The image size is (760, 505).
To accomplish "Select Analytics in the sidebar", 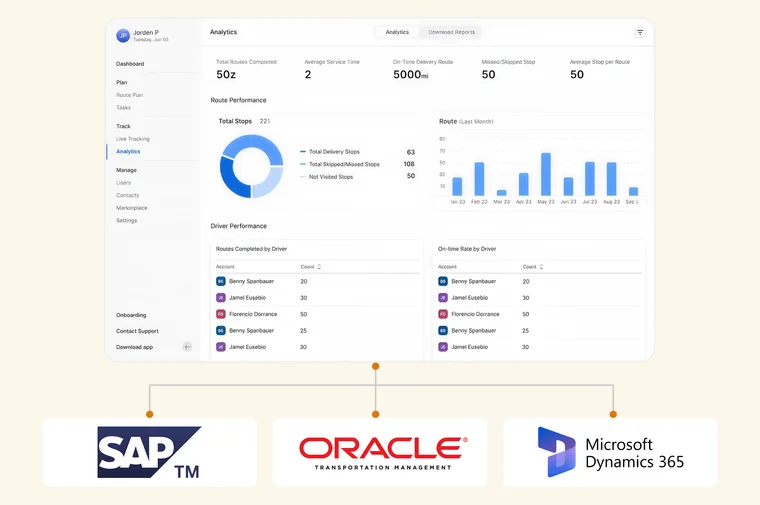I will click(128, 151).
